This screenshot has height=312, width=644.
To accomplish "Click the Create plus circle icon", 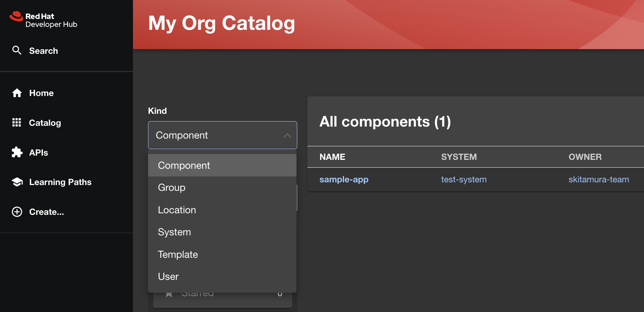I will click(x=17, y=212).
